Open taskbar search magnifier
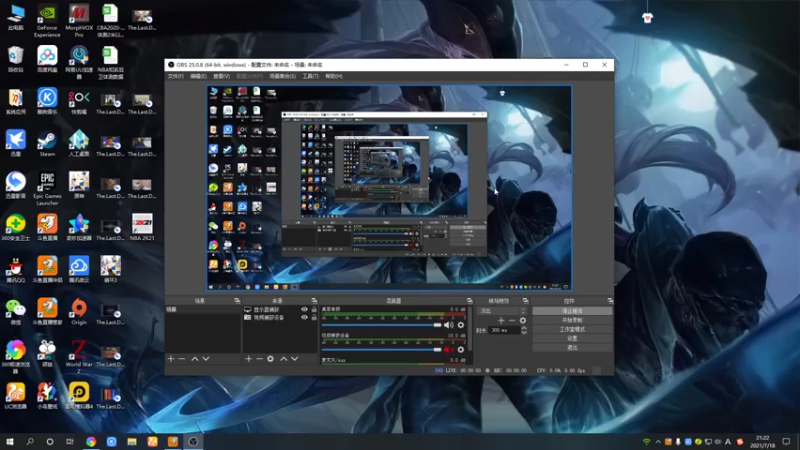This screenshot has width=800, height=450. point(30,441)
